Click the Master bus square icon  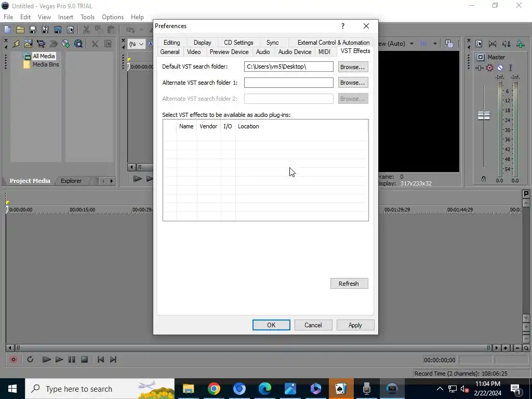pos(480,57)
